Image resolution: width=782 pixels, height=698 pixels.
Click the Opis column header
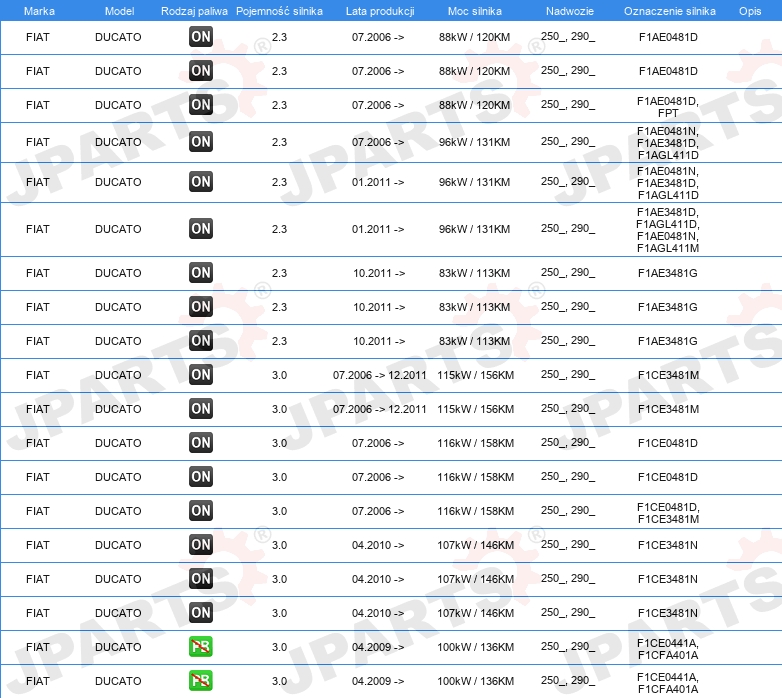750,11
